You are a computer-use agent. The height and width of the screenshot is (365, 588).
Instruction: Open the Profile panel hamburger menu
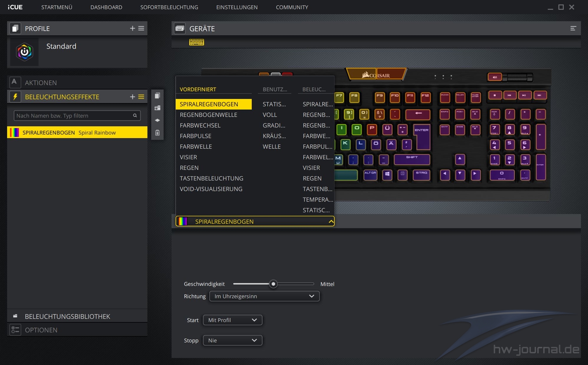tap(141, 28)
